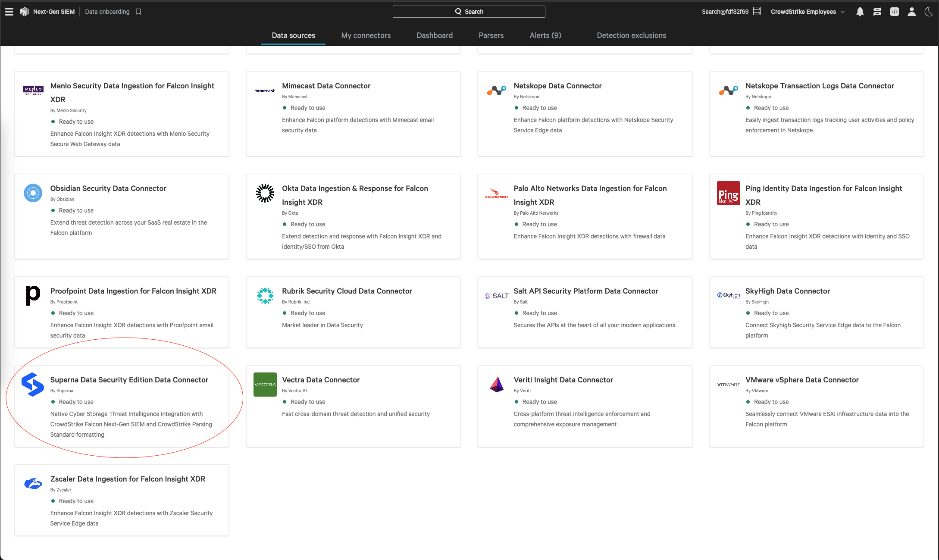
Task: Switch to the My connectors tab
Action: point(366,35)
